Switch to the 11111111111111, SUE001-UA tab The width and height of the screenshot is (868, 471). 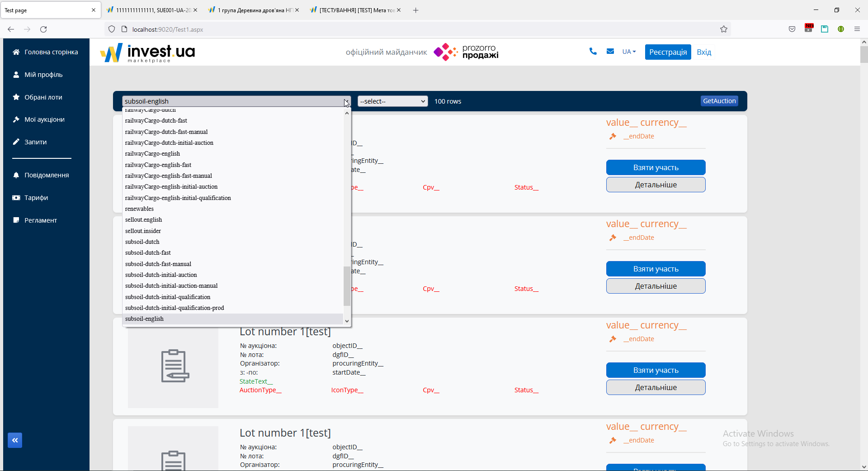point(152,10)
